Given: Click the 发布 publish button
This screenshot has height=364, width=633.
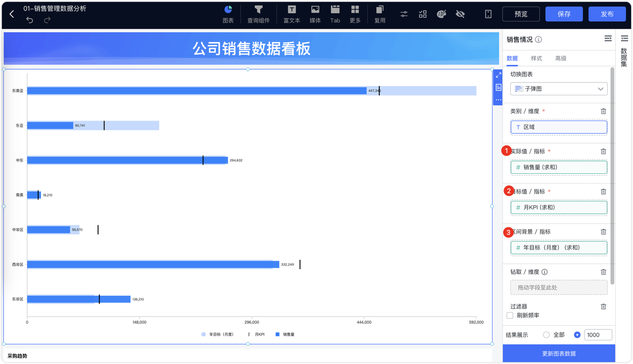Looking at the screenshot, I should point(607,14).
